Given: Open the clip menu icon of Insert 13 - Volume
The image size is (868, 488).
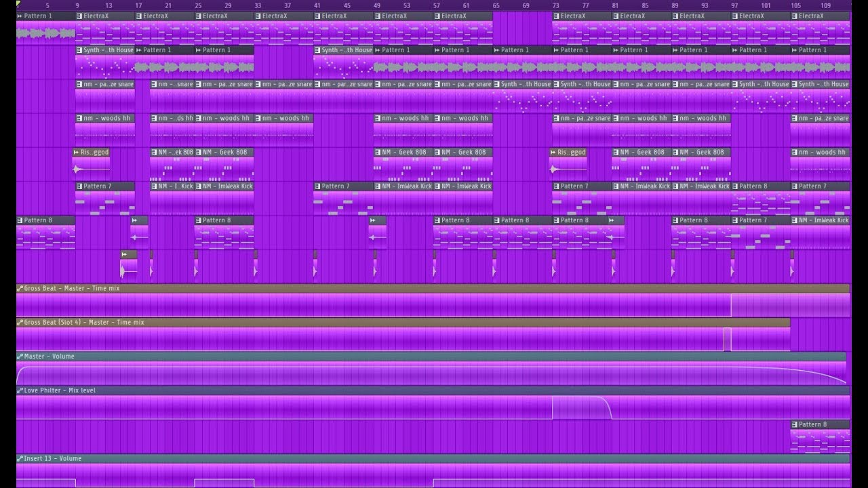Looking at the screenshot, I should (x=20, y=458).
